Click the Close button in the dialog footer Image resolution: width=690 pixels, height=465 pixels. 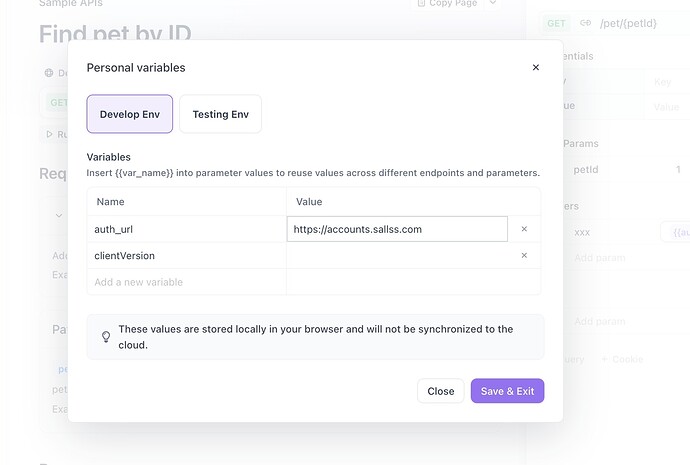(x=440, y=391)
